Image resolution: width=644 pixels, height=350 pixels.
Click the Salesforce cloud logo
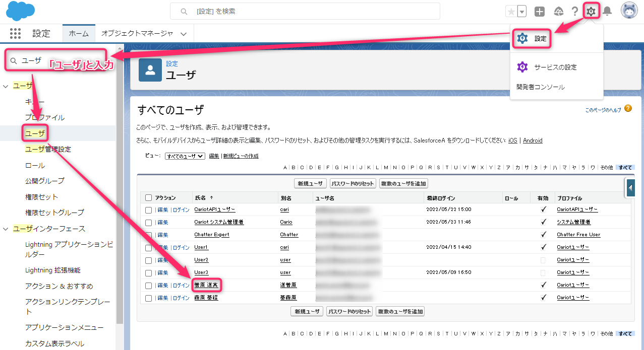(21, 11)
